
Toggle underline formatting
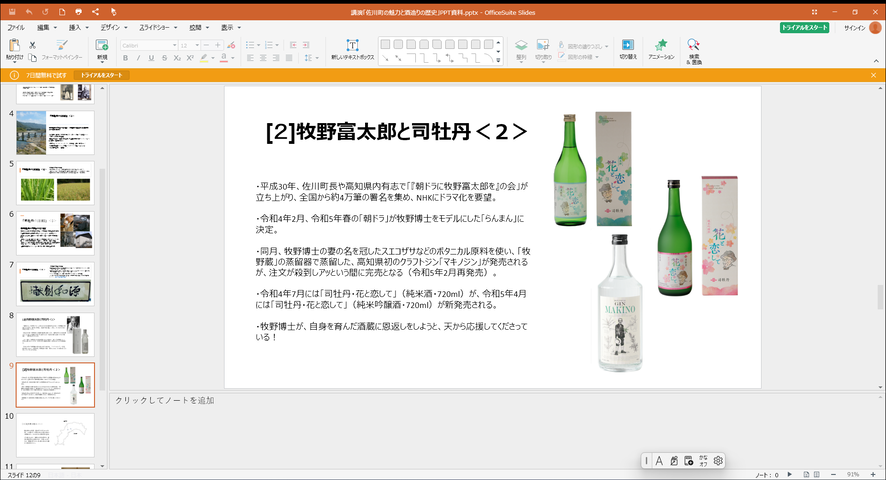(x=151, y=58)
